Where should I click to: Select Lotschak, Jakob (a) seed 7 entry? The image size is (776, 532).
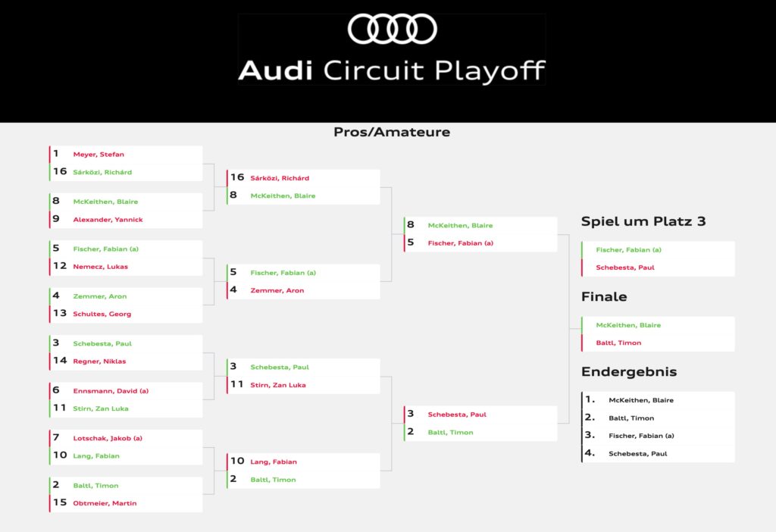(108, 438)
